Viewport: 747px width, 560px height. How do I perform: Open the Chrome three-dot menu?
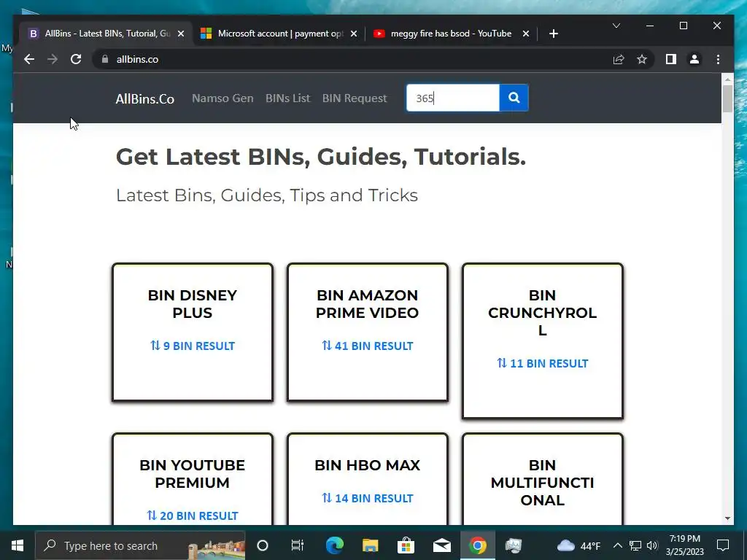(x=718, y=59)
